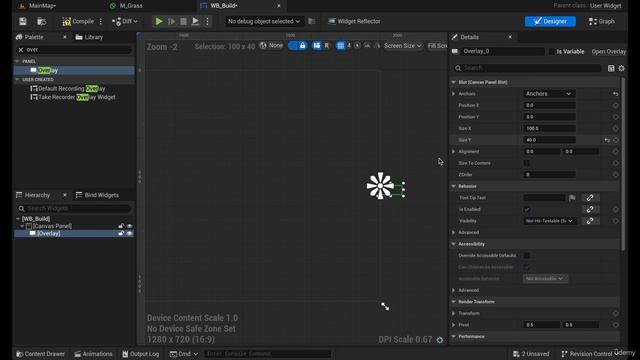The image size is (640, 360).
Task: Click the None localization preview button
Action: (271, 46)
